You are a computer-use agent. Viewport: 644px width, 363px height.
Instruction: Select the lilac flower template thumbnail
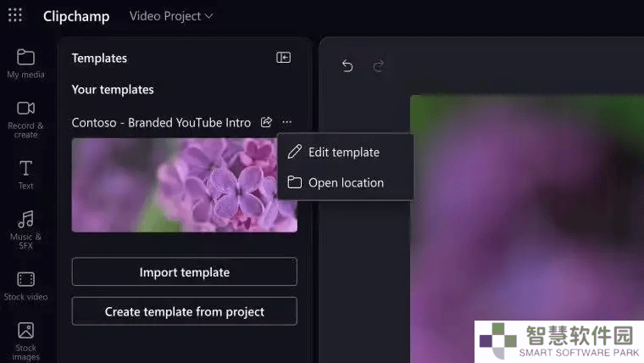(185, 185)
